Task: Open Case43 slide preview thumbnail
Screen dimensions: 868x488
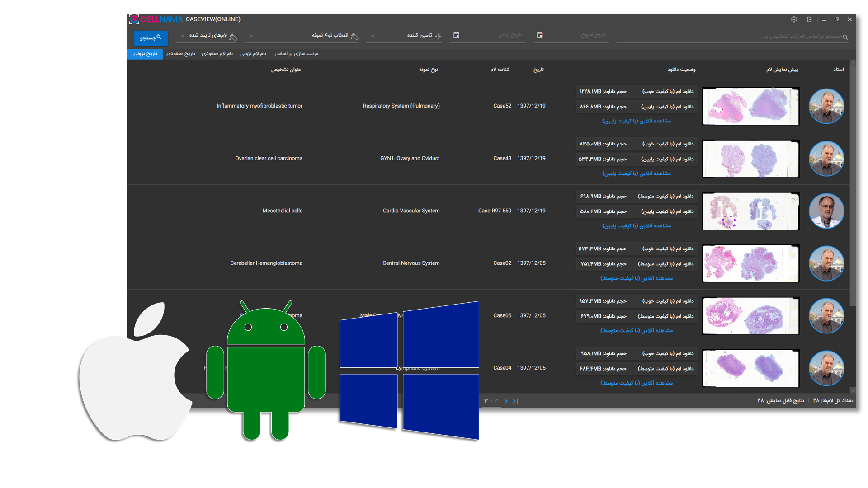Action: pos(751,159)
